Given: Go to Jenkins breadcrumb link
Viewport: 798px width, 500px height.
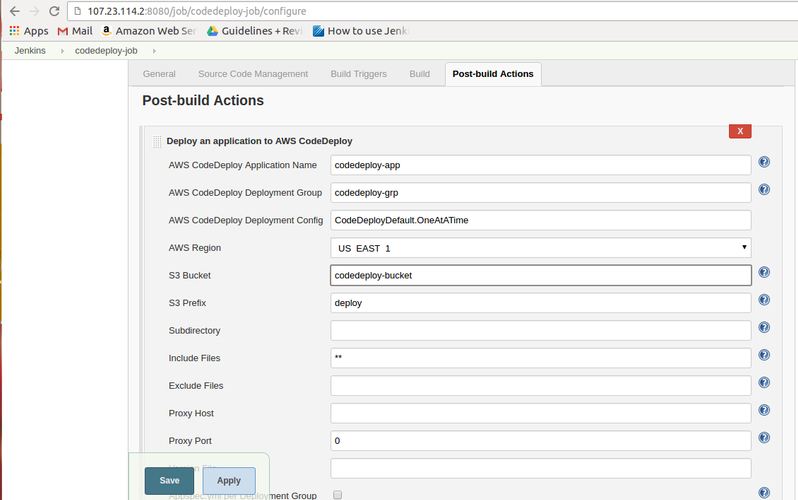Looking at the screenshot, I should tap(30, 51).
